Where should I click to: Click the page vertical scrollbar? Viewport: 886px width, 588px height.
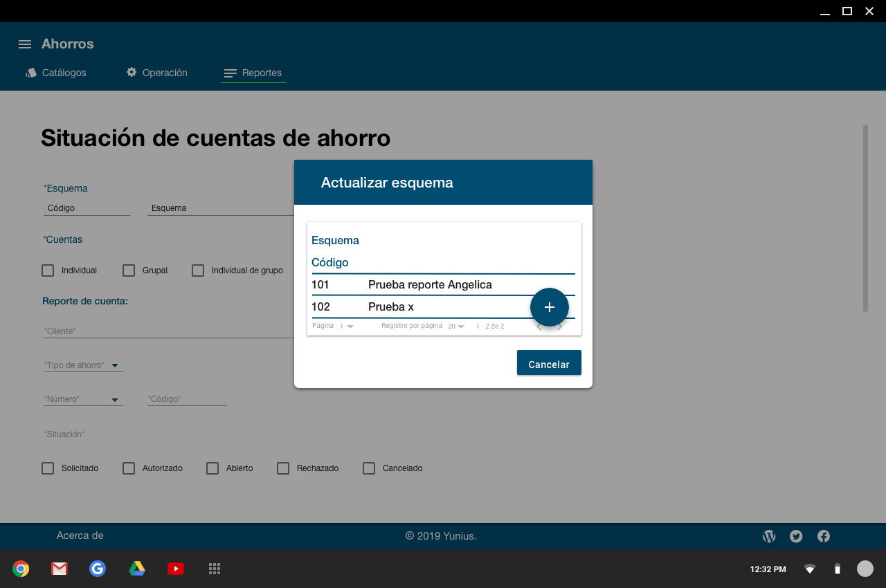click(x=865, y=218)
